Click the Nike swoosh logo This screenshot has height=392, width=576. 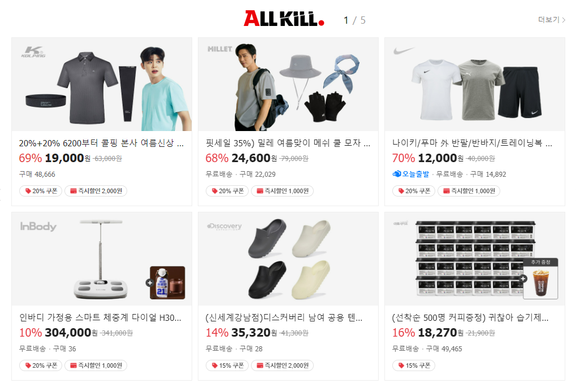coord(404,51)
